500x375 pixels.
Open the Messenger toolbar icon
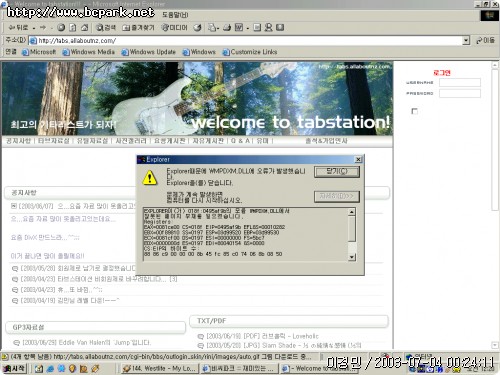(268, 28)
